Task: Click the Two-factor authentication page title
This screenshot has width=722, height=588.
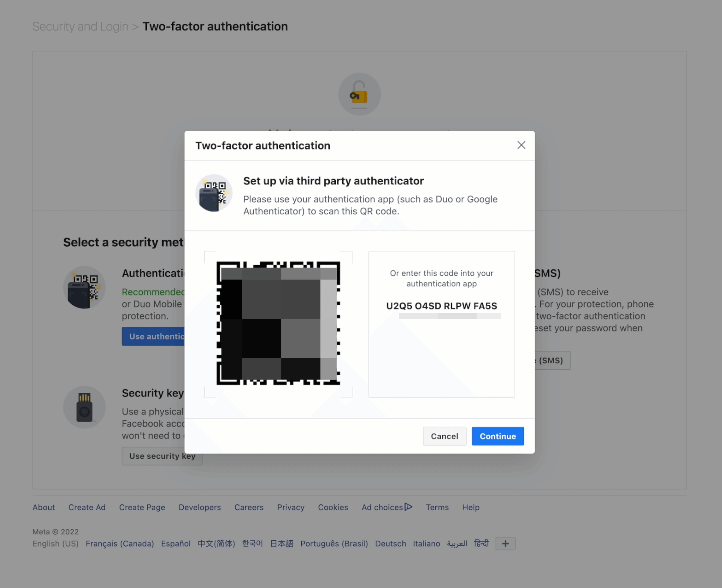Action: [215, 26]
